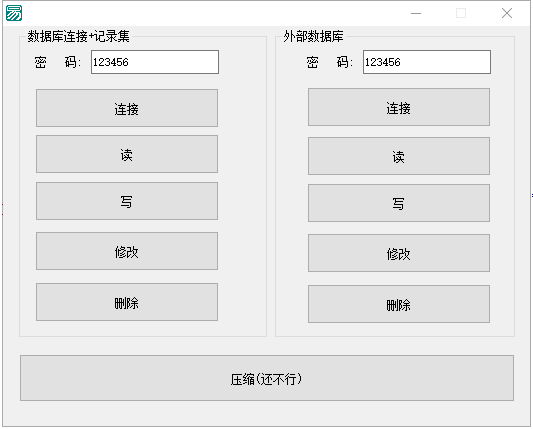Focus the 密码 field in 外部数据库 group

tap(427, 62)
